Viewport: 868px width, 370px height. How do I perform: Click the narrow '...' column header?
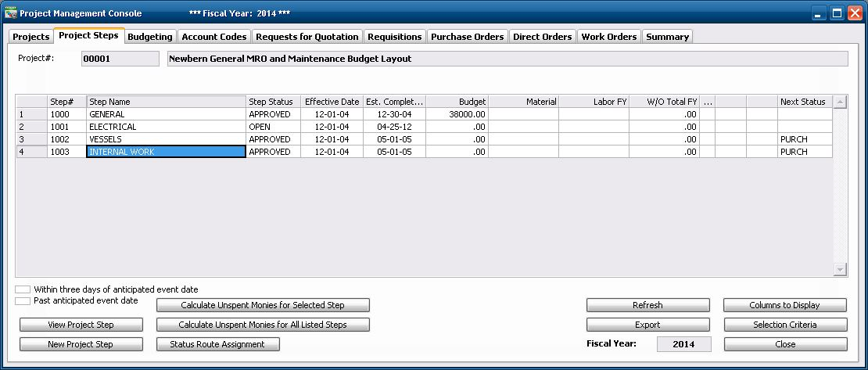click(x=708, y=102)
